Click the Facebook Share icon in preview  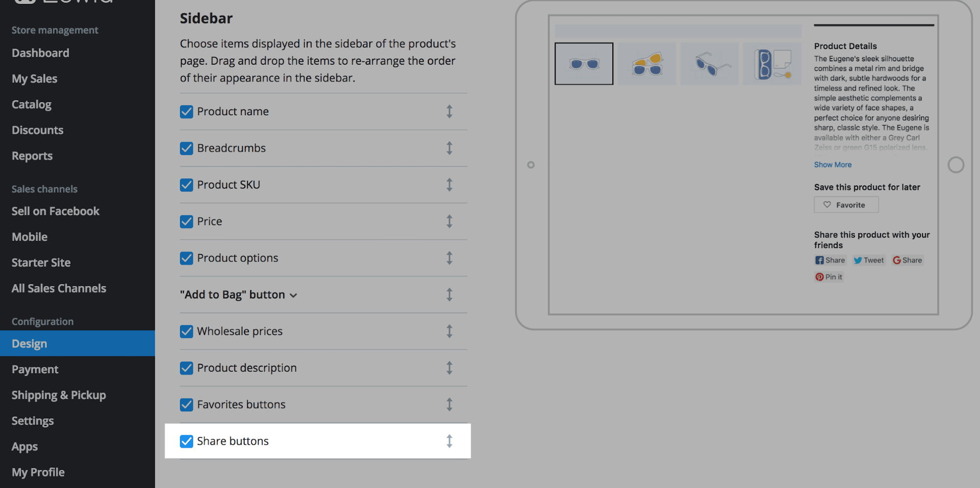(820, 260)
